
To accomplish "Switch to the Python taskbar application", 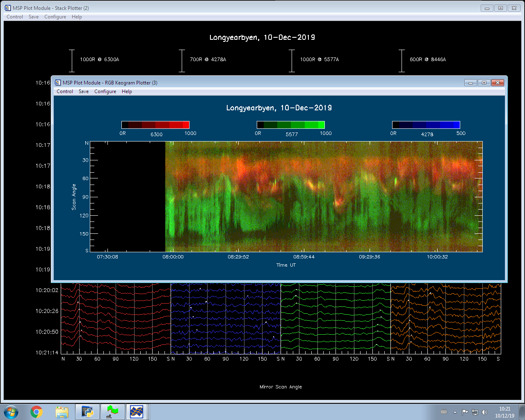I will 87,412.
